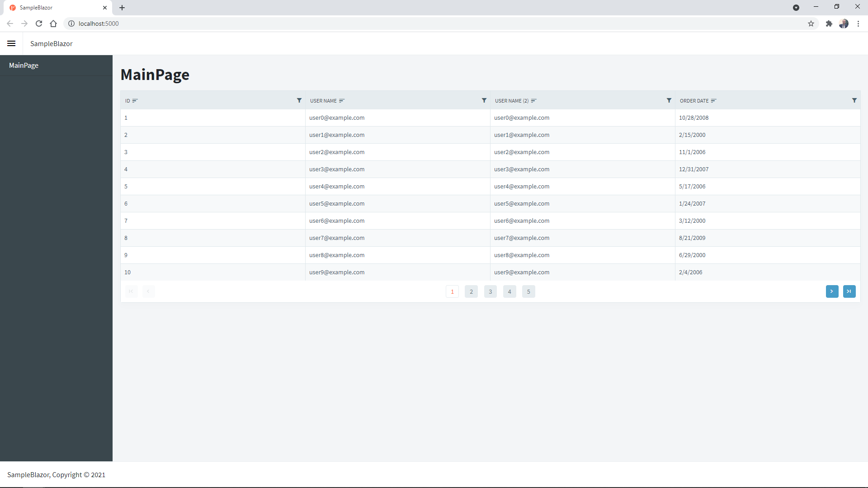Click the address bar showing localhost:5000
868x488 pixels.
tap(99, 23)
